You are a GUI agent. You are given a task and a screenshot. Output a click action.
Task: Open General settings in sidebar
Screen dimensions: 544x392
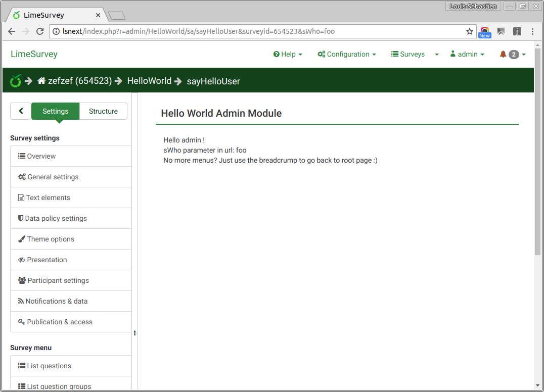tap(53, 177)
